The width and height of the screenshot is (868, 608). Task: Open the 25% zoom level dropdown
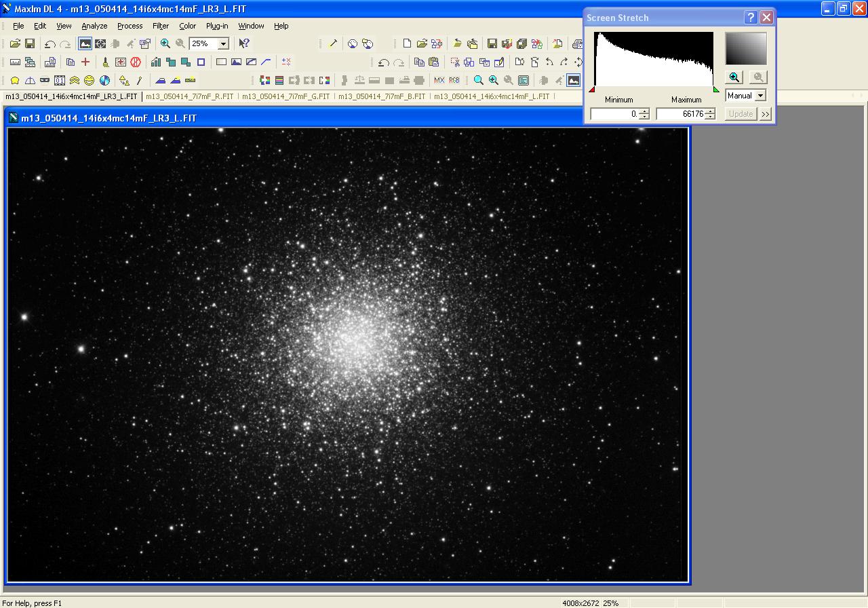(x=223, y=43)
